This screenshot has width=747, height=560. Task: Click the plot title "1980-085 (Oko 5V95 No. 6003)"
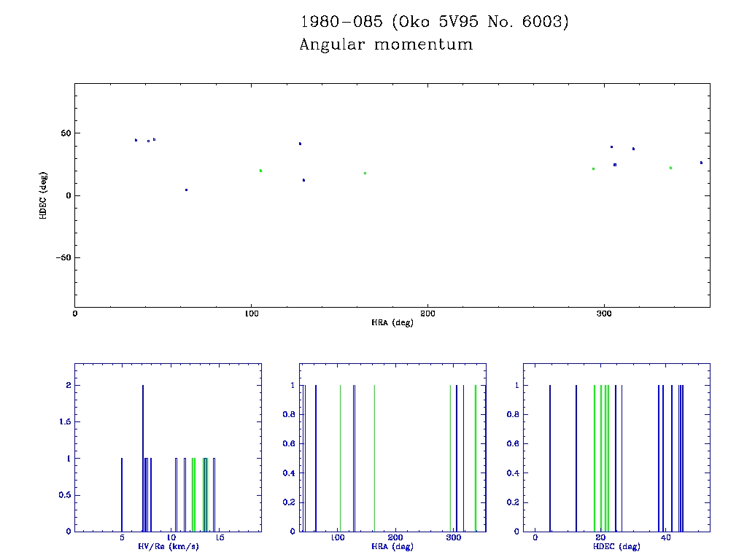434,22
